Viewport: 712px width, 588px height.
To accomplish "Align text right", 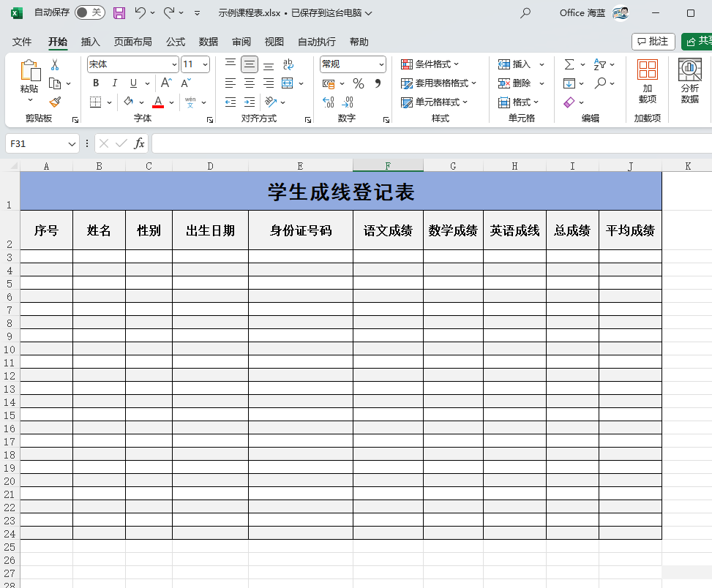I will point(269,83).
